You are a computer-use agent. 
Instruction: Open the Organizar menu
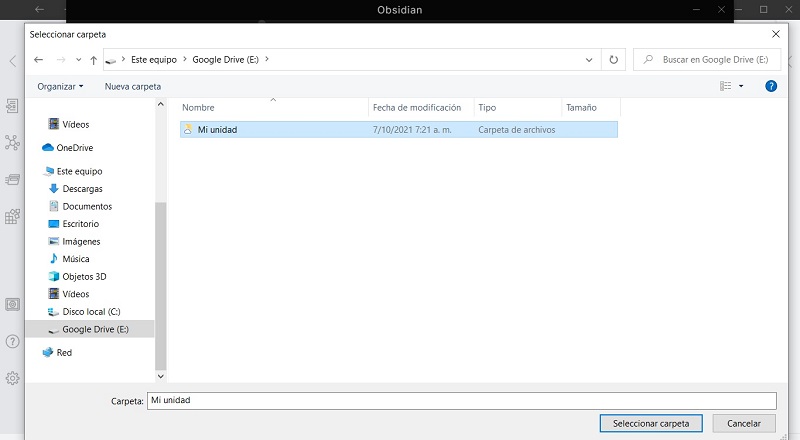click(x=60, y=87)
